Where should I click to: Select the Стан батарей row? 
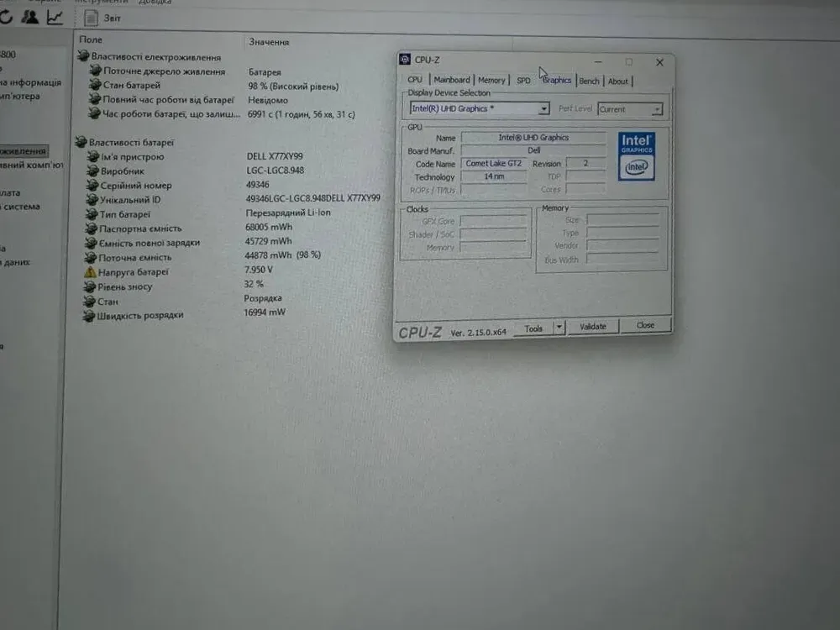[131, 86]
